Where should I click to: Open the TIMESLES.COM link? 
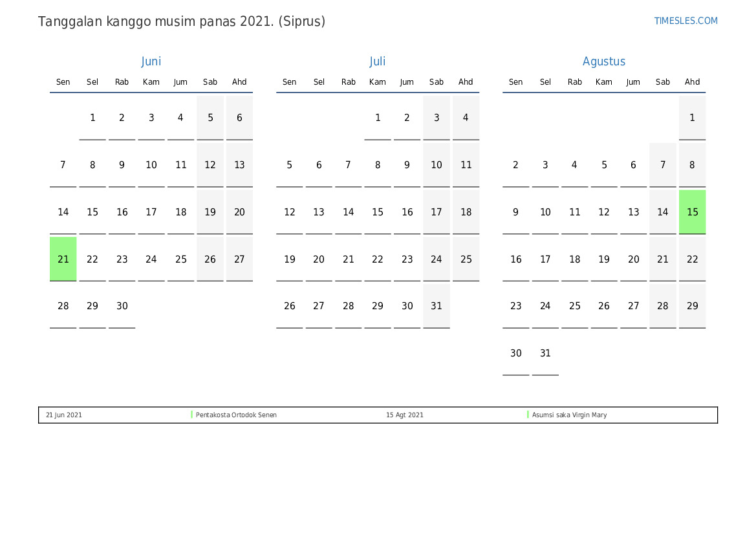[x=686, y=21]
